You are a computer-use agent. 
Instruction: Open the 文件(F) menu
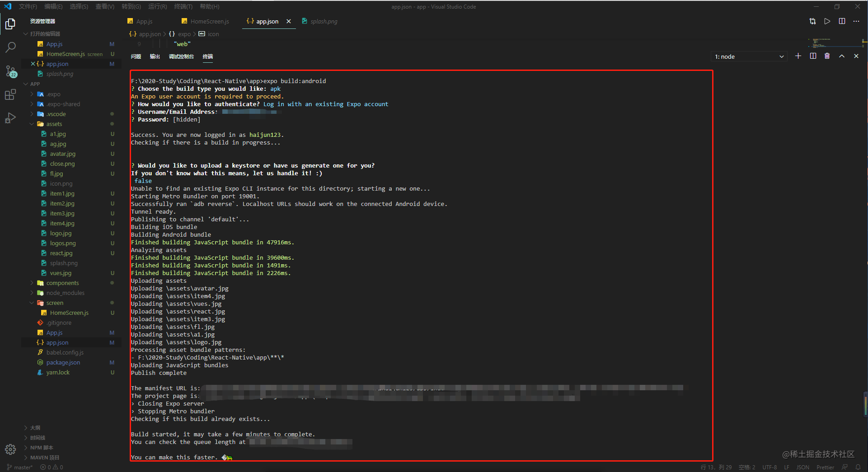28,7
